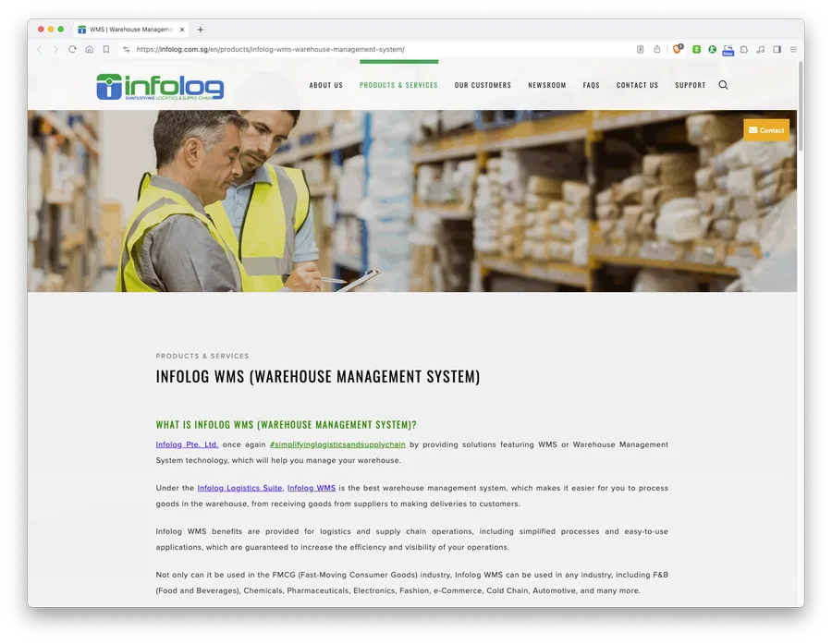832x644 pixels.
Task: Open the music note playlist icon
Action: [761, 49]
